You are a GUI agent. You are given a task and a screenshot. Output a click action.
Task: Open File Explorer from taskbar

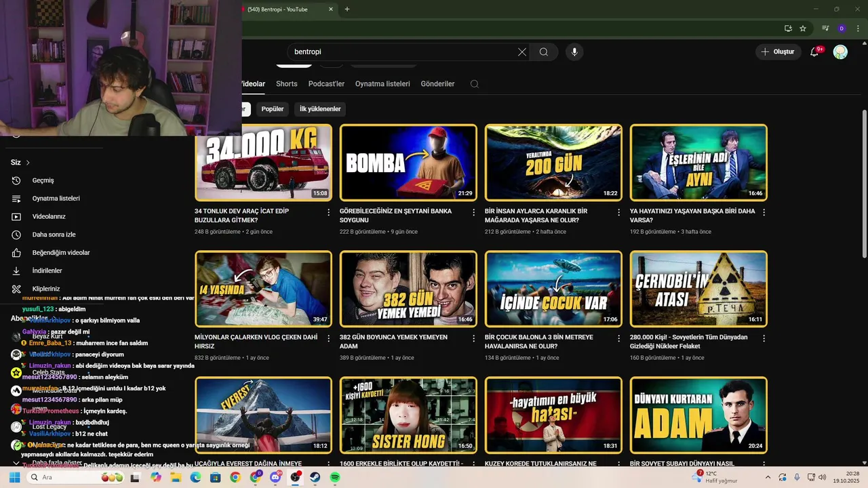[176, 478]
